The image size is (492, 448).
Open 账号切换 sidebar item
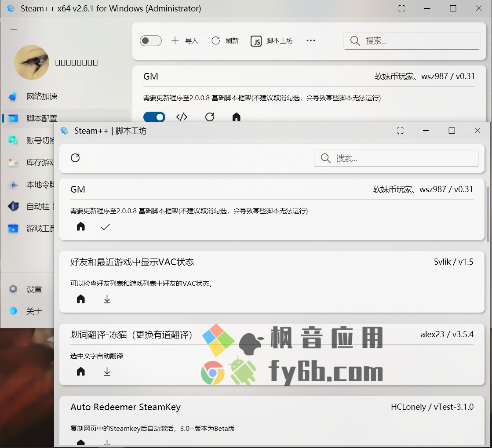[29, 140]
